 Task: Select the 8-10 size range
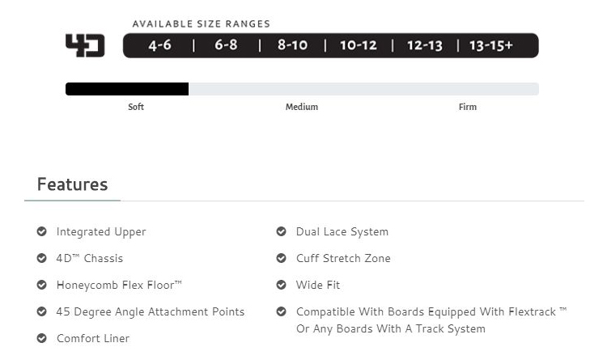tap(292, 45)
